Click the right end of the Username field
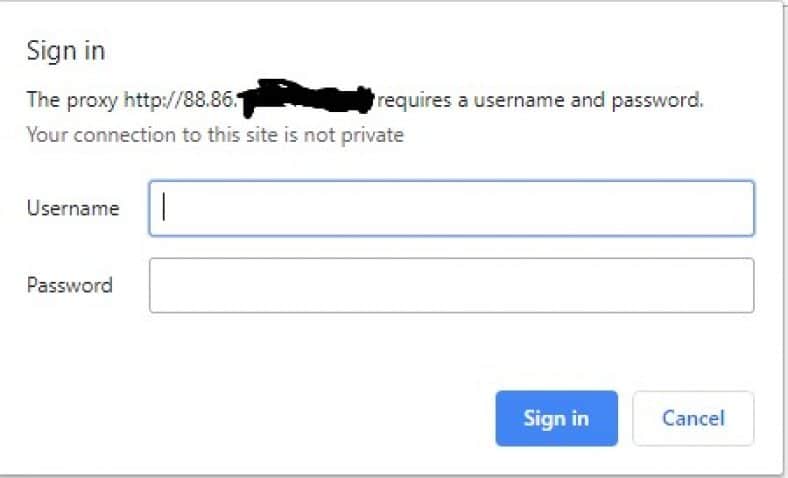This screenshot has width=788, height=478. click(x=739, y=208)
